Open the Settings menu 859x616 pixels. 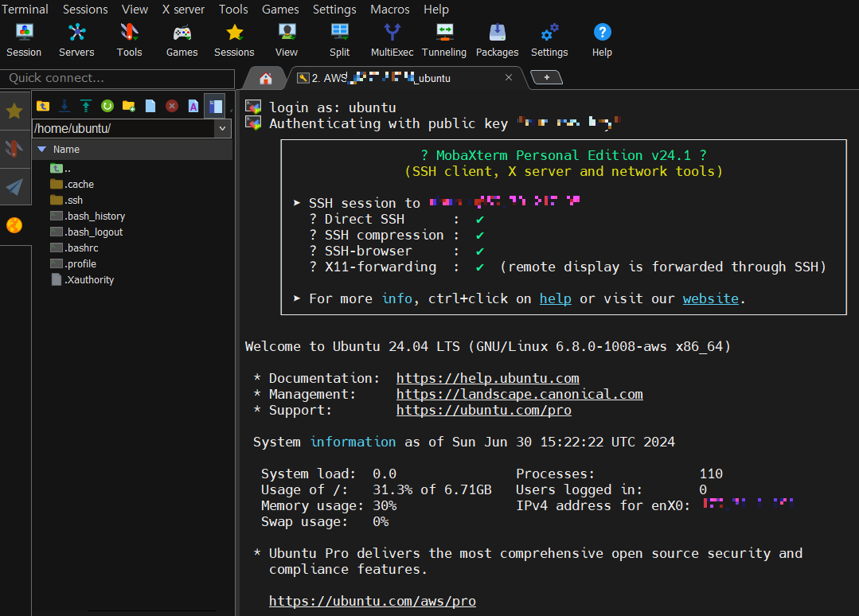[x=334, y=10]
